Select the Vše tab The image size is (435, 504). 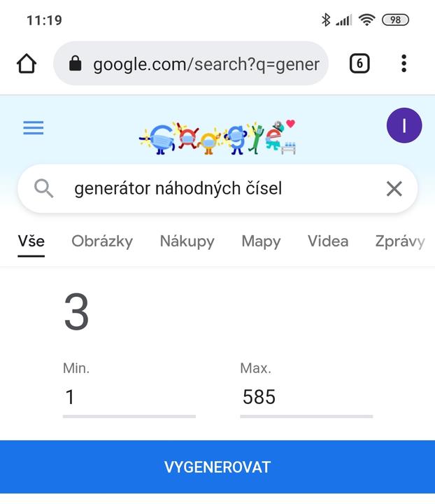tap(31, 241)
